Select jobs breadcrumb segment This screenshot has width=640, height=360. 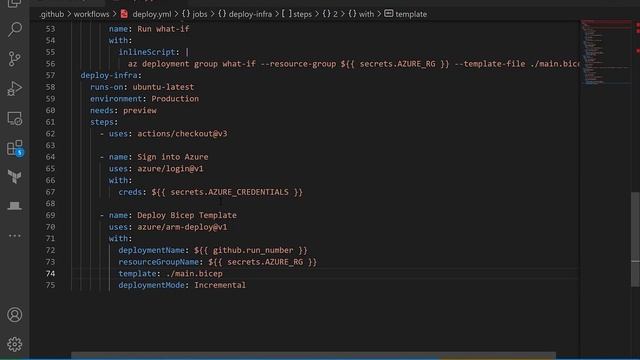(x=194, y=14)
